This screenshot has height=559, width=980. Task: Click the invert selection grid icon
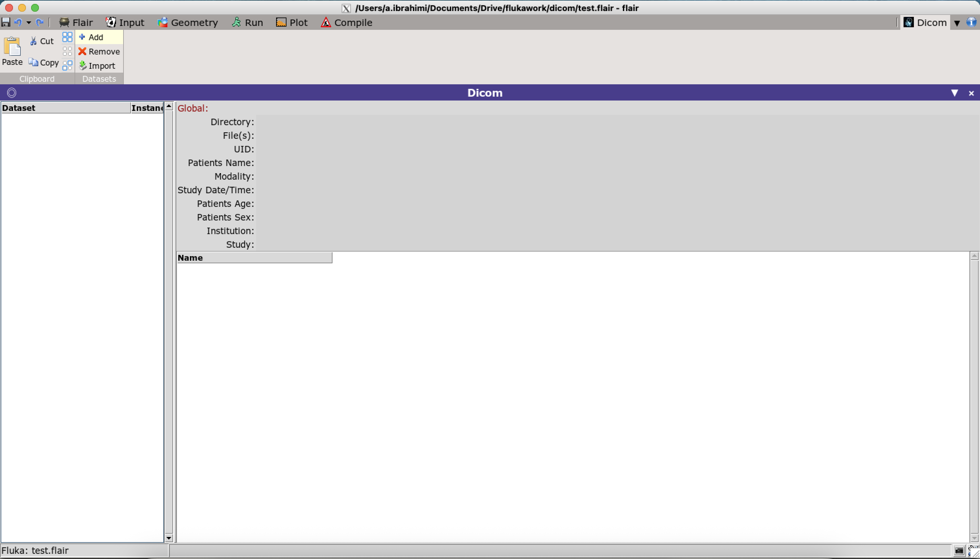point(67,65)
